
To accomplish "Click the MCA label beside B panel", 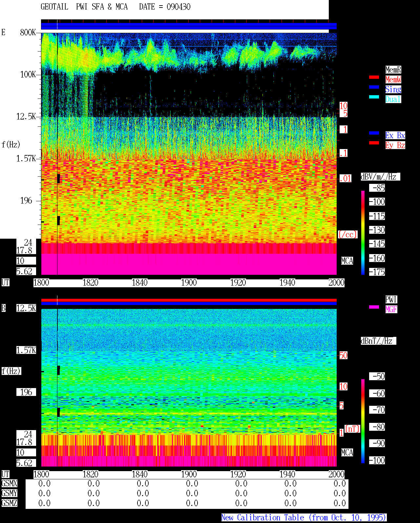I will tap(347, 453).
